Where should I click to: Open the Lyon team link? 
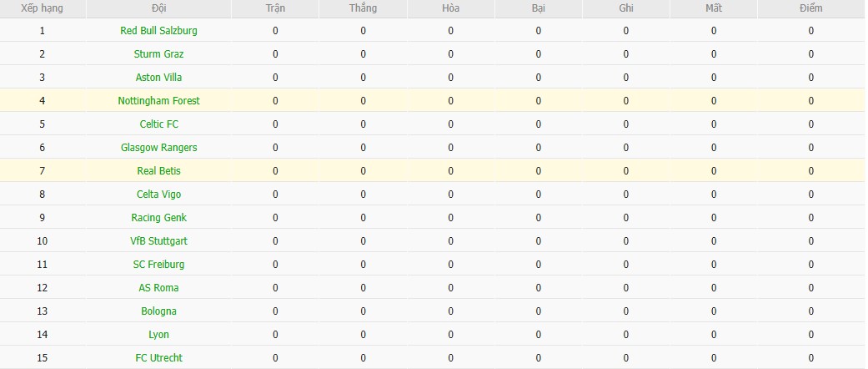coord(158,335)
